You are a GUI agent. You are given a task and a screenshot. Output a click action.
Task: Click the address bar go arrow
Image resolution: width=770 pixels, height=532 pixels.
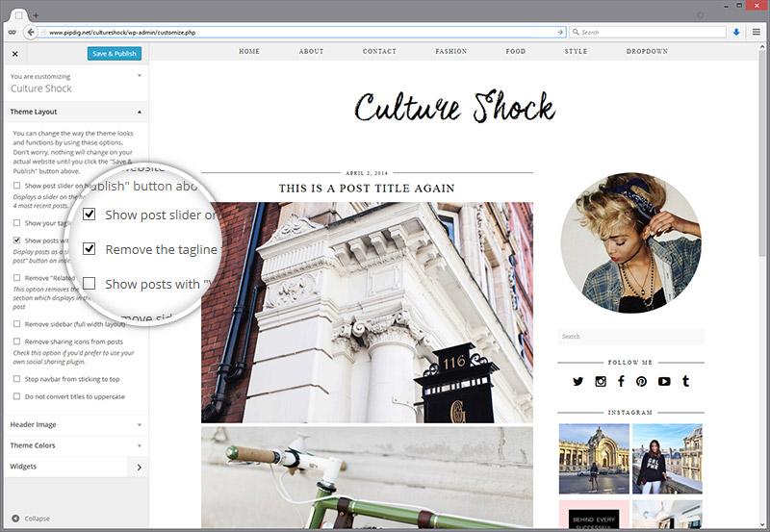(x=560, y=32)
